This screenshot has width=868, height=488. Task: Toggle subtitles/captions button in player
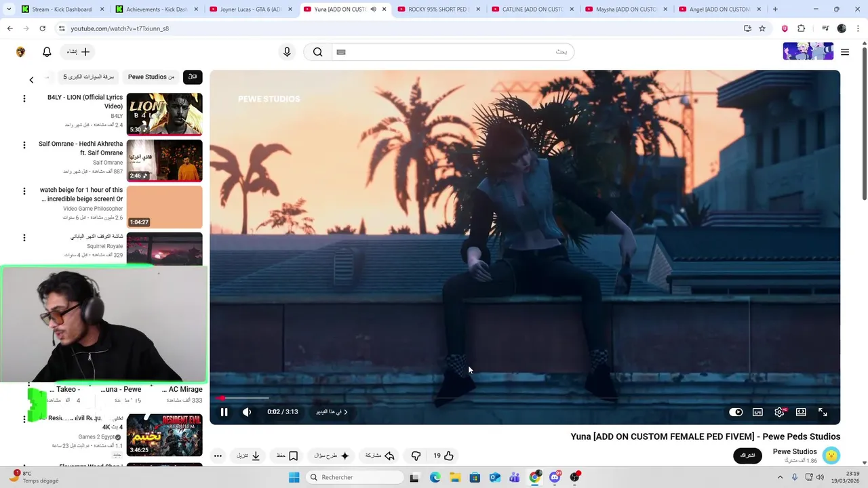(757, 412)
